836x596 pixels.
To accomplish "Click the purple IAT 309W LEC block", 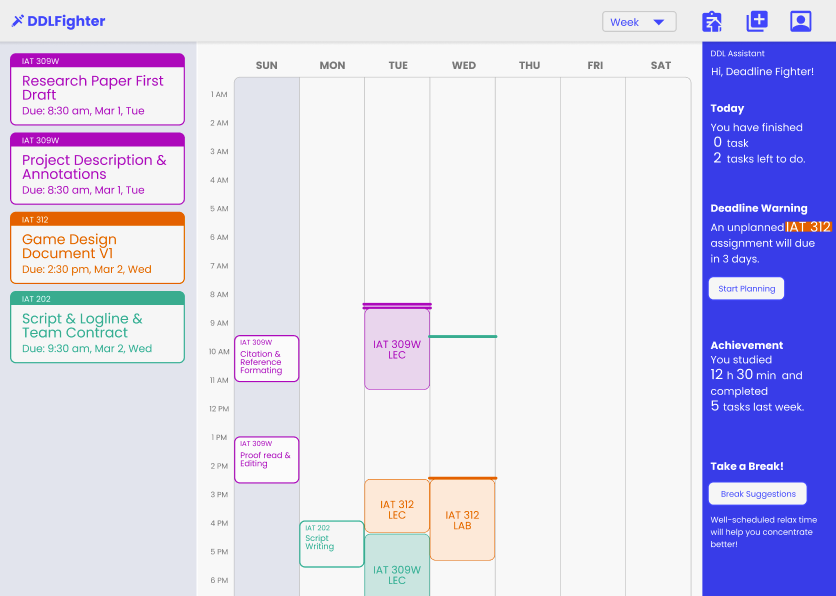I will coord(397,349).
